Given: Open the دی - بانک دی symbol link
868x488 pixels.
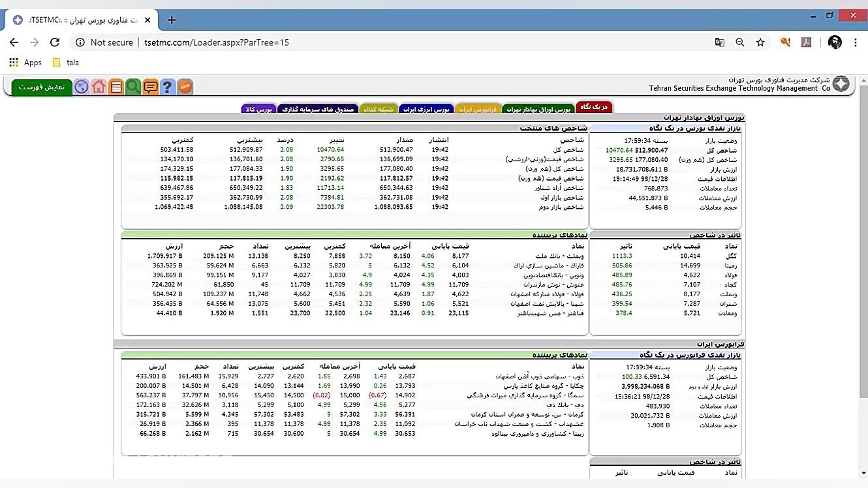Looking at the screenshot, I should point(566,405).
